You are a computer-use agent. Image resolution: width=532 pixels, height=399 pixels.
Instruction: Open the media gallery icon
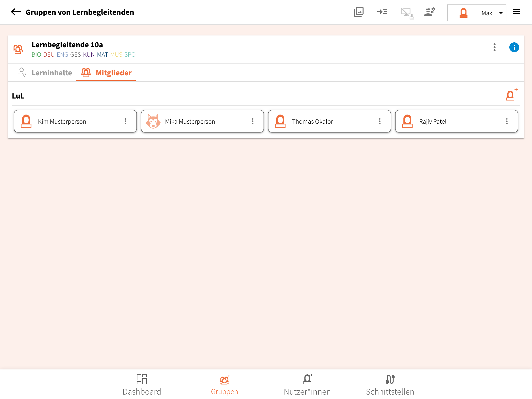(x=358, y=12)
